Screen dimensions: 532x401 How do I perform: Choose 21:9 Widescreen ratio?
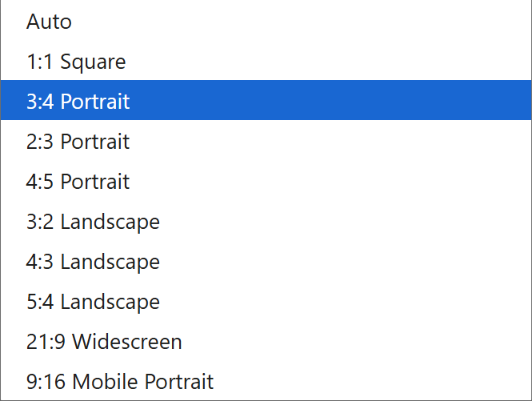pyautogui.click(x=266, y=340)
